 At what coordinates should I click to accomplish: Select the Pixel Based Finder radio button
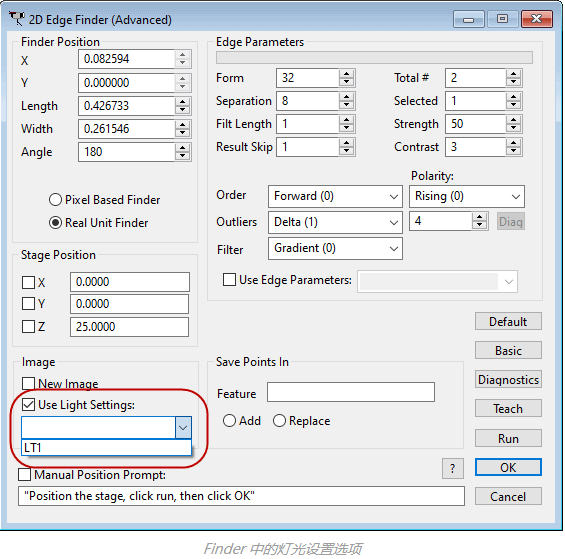(55, 200)
